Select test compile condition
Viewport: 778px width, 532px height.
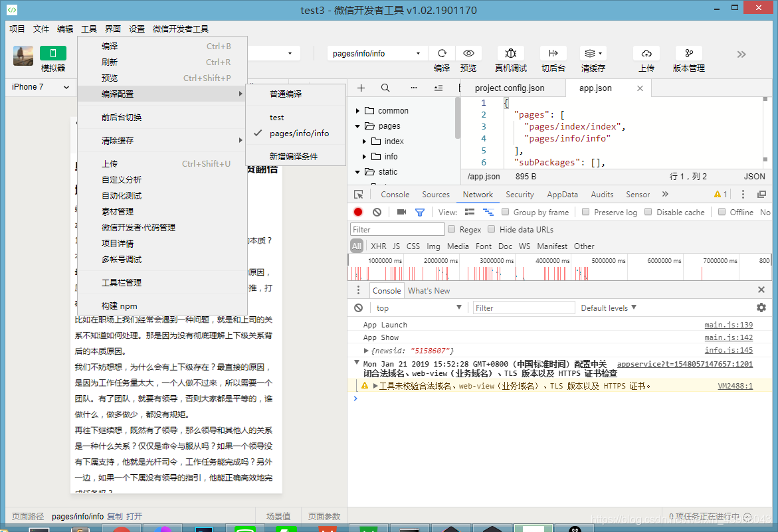coord(277,118)
